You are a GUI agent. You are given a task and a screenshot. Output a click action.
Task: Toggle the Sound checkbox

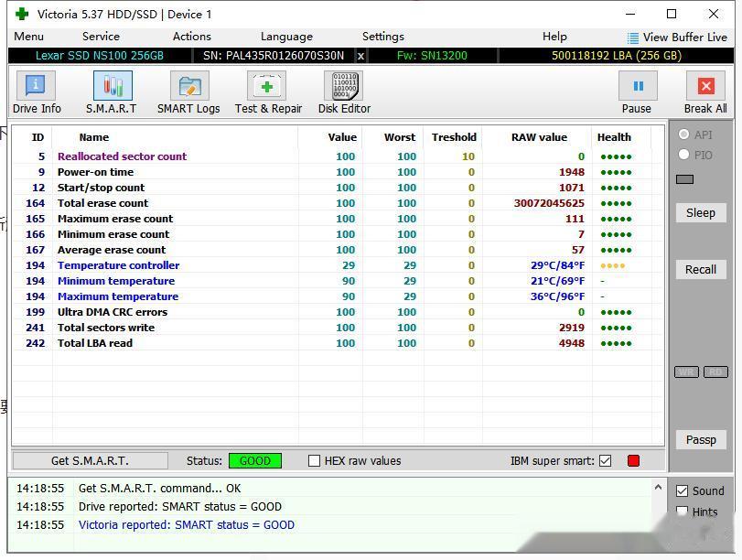(682, 490)
